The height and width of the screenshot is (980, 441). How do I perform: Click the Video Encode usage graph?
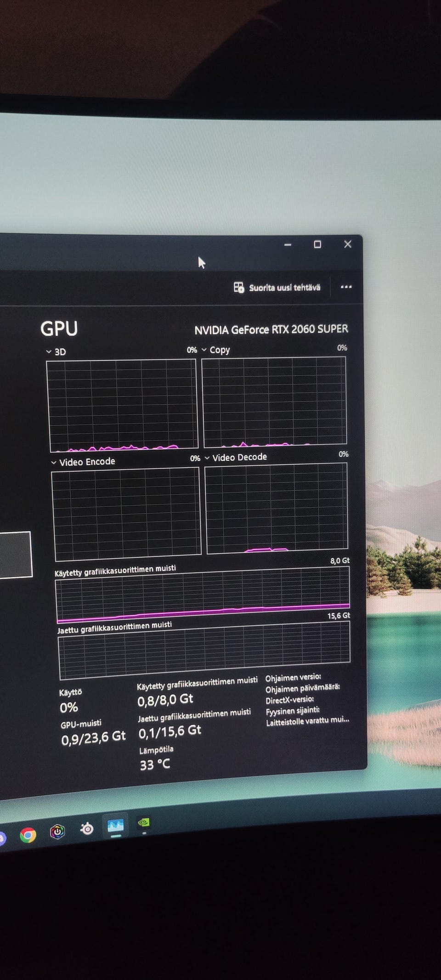[x=127, y=514]
